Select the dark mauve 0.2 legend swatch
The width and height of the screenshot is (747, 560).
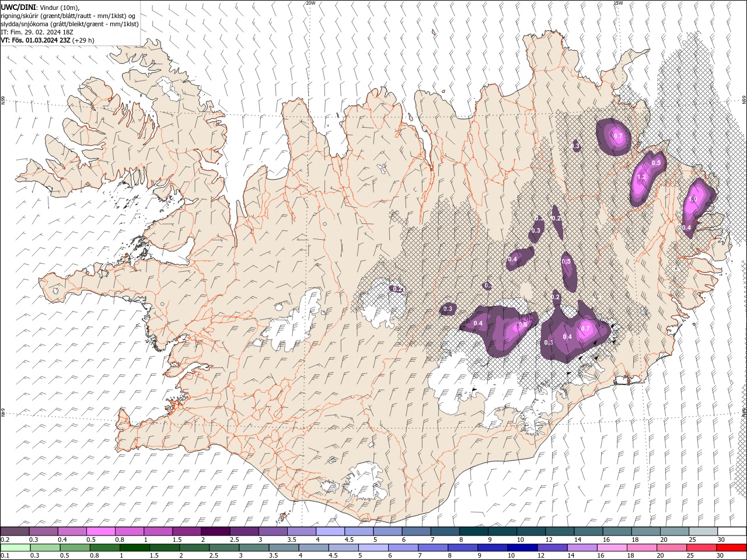tap(15, 531)
